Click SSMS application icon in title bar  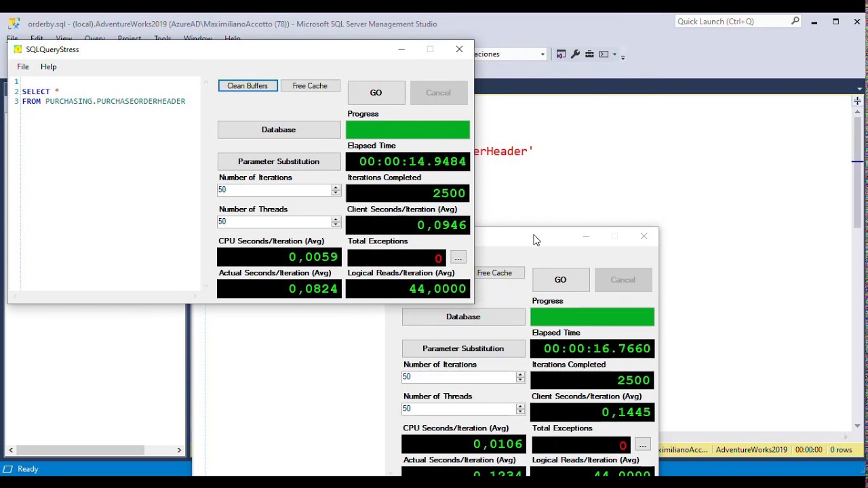pyautogui.click(x=14, y=24)
